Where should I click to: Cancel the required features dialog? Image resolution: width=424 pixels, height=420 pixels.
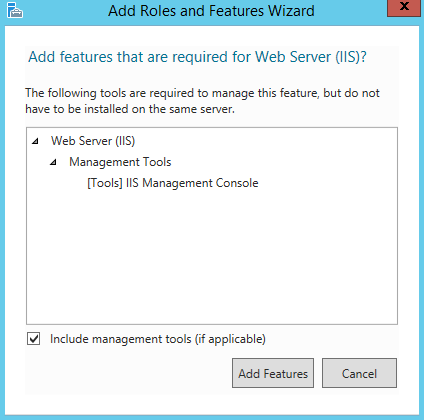[359, 373]
